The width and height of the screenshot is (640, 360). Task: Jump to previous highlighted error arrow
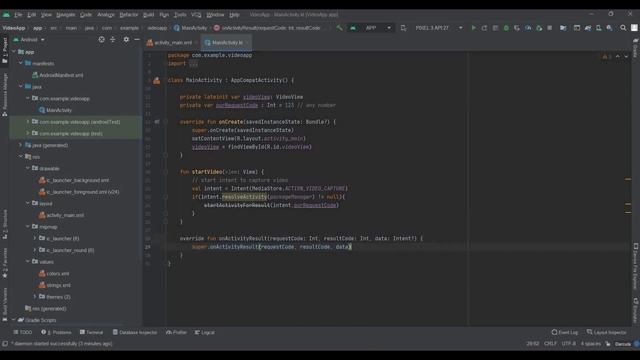point(618,56)
